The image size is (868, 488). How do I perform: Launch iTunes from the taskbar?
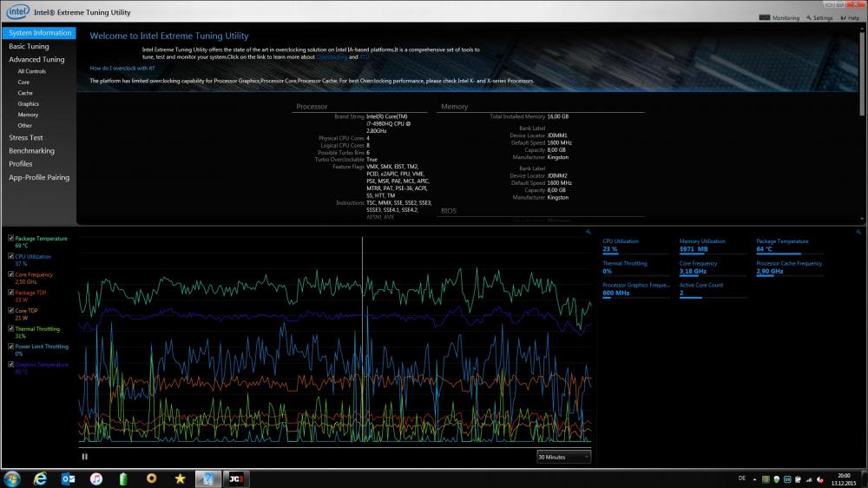click(95, 478)
